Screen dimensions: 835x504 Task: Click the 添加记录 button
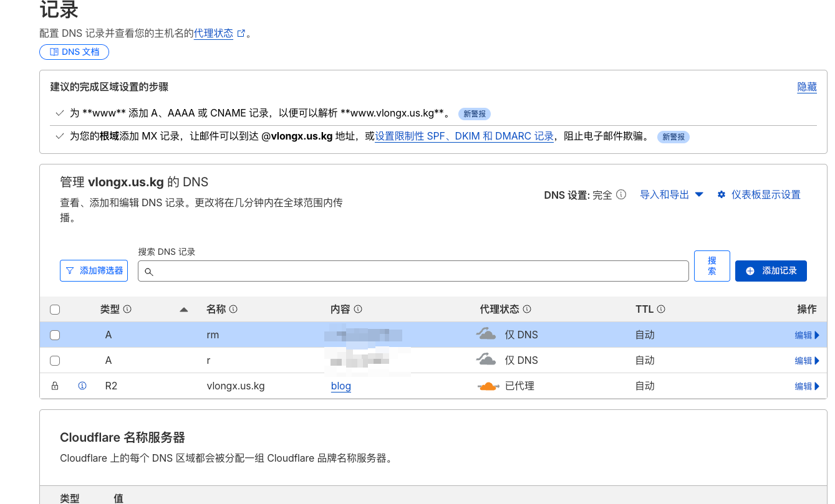tap(771, 271)
